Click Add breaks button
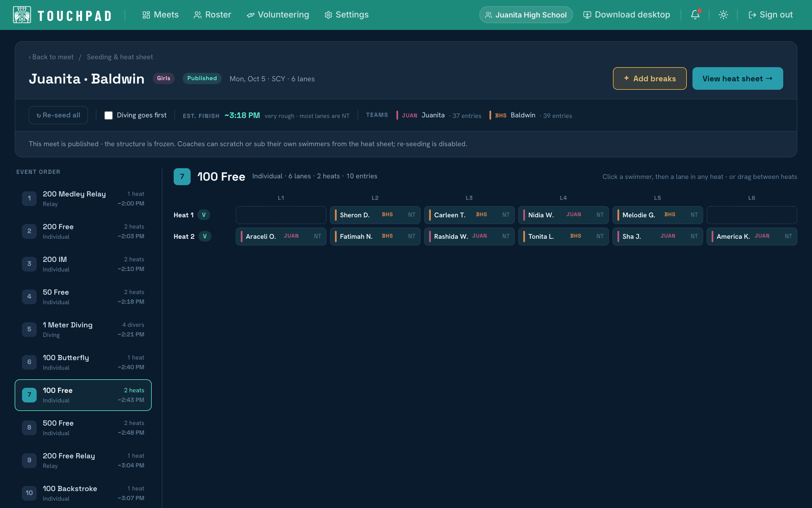This screenshot has width=812, height=508. 650,79
